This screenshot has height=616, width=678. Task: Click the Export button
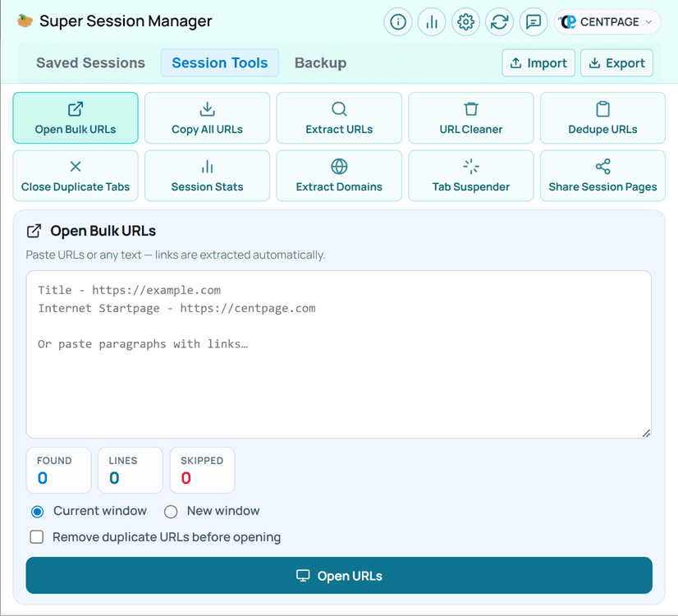(616, 62)
